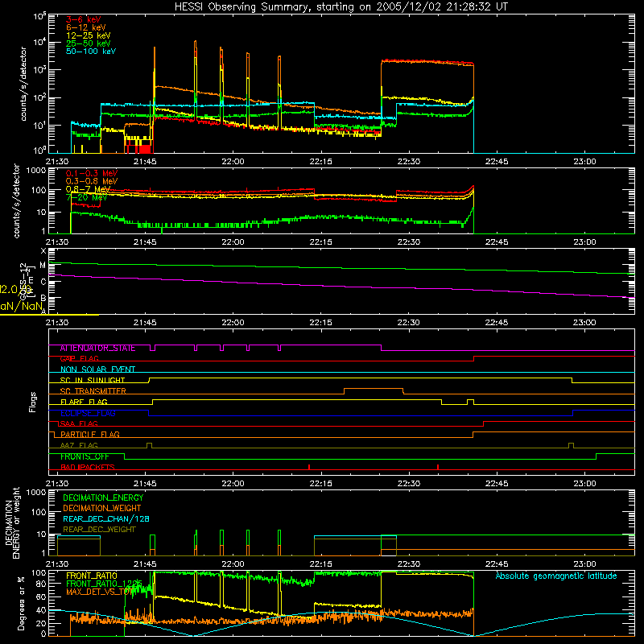Click the FRONTS_OFF flag label
This screenshot has height=644, width=644.
pos(85,456)
